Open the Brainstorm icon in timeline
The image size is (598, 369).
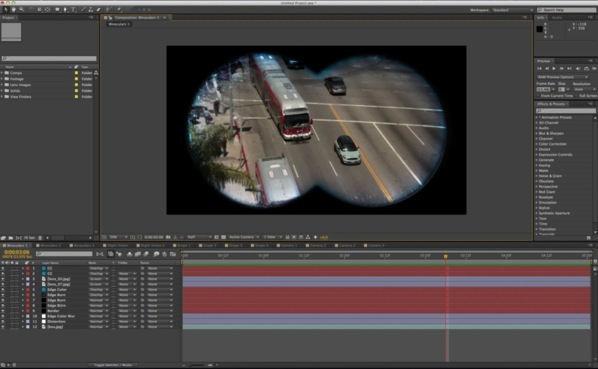156,254
